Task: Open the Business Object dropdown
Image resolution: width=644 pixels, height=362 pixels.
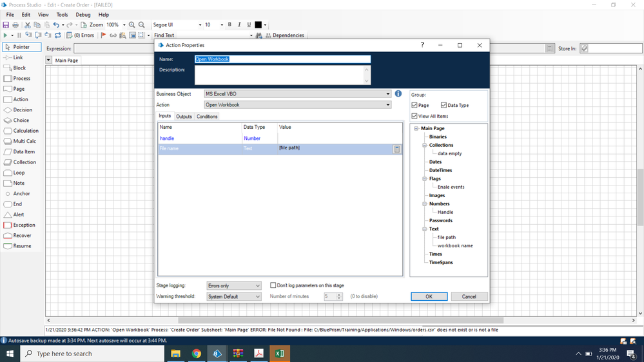Action: pyautogui.click(x=388, y=94)
